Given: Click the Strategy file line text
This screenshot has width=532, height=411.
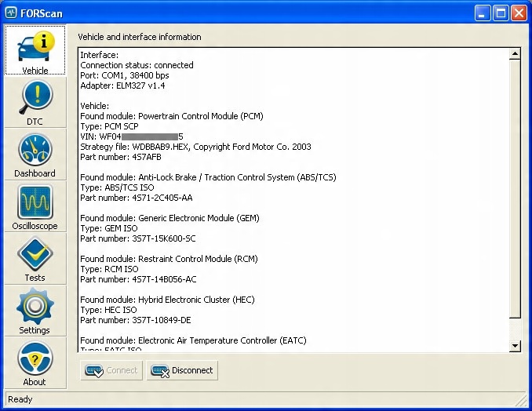Looking at the screenshot, I should [195, 147].
